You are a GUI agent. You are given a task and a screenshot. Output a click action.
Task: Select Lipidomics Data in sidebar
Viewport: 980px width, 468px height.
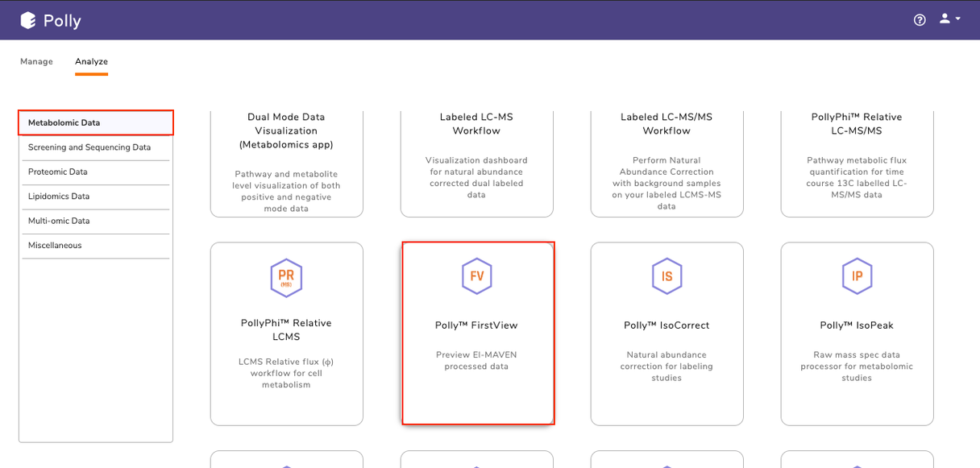[x=96, y=197]
